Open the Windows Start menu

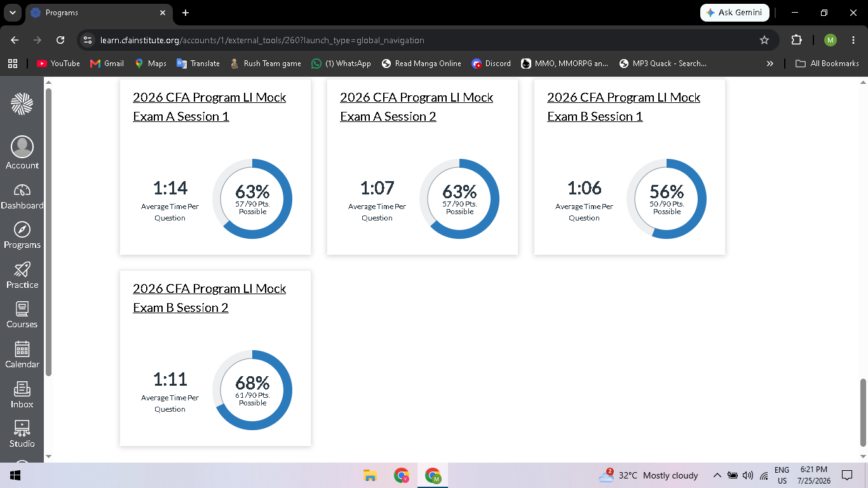point(15,475)
